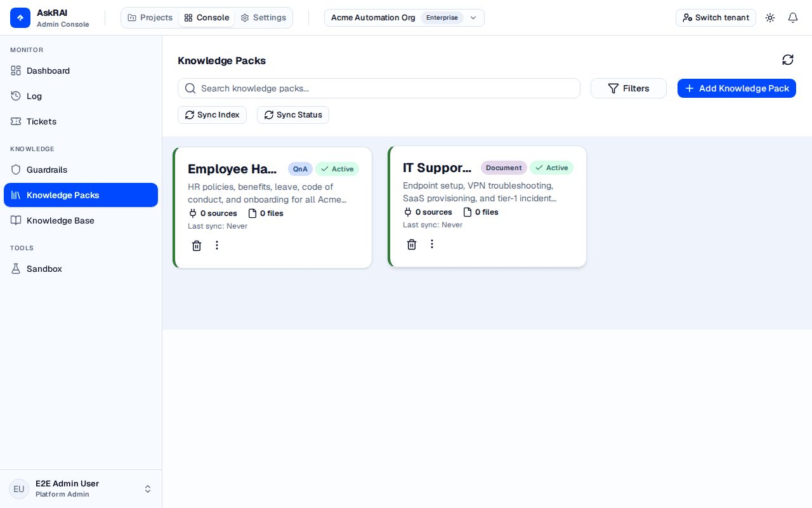This screenshot has height=508, width=812.
Task: Switch to the Console tab
Action: pos(207,18)
